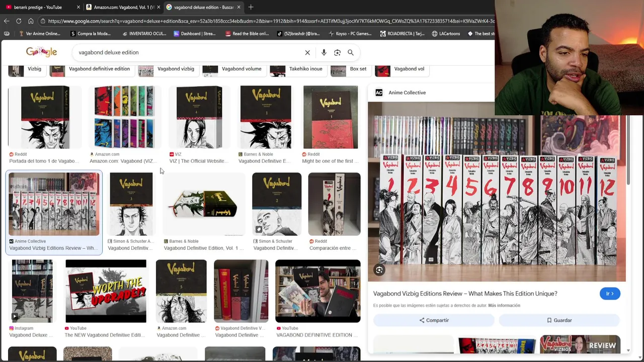Open Simon & Schuster volume 2 cover image
Image resolution: width=644 pixels, height=362 pixels.
[x=277, y=204]
